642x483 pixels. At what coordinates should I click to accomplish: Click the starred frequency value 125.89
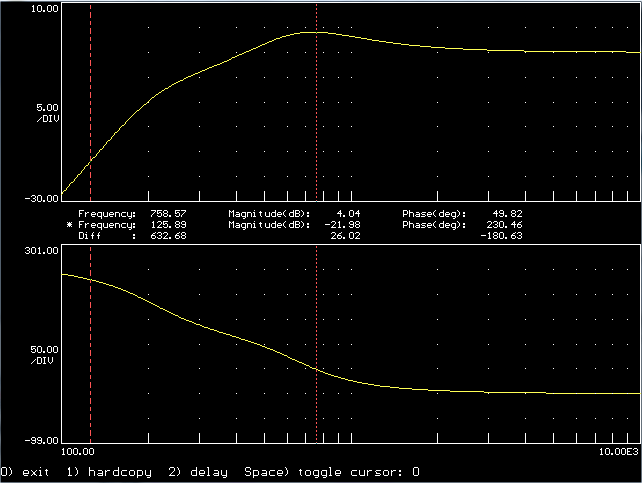pyautogui.click(x=168, y=225)
